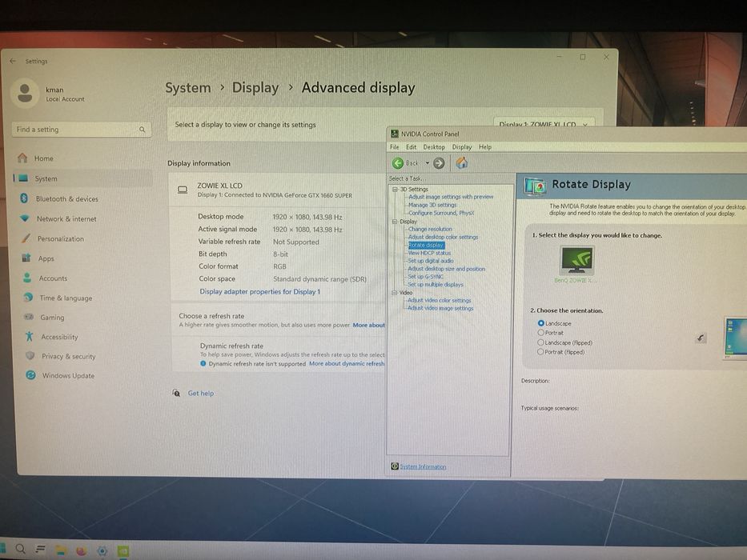747x560 pixels.
Task: Collapse the Display tree node
Action: 395,222
